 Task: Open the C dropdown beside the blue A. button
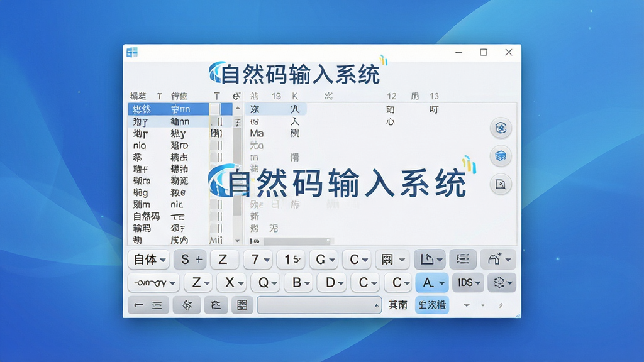(x=398, y=282)
